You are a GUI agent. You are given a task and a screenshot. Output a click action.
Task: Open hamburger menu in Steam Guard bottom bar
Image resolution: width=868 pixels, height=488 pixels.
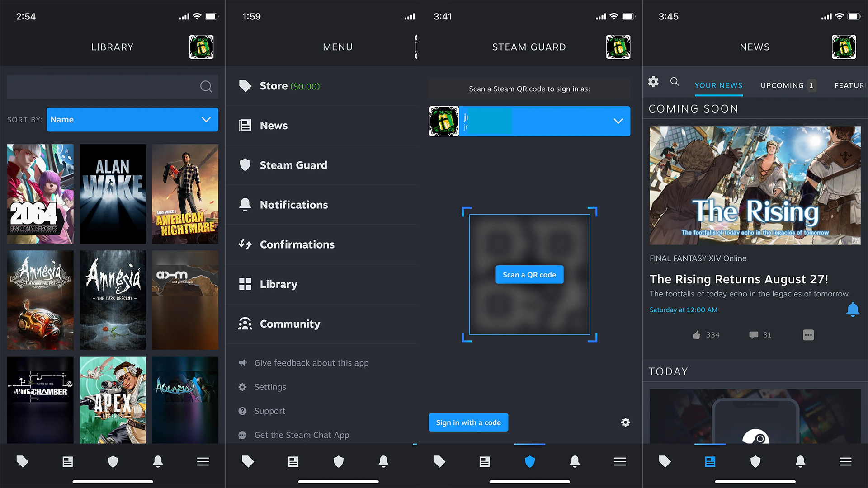(x=620, y=461)
